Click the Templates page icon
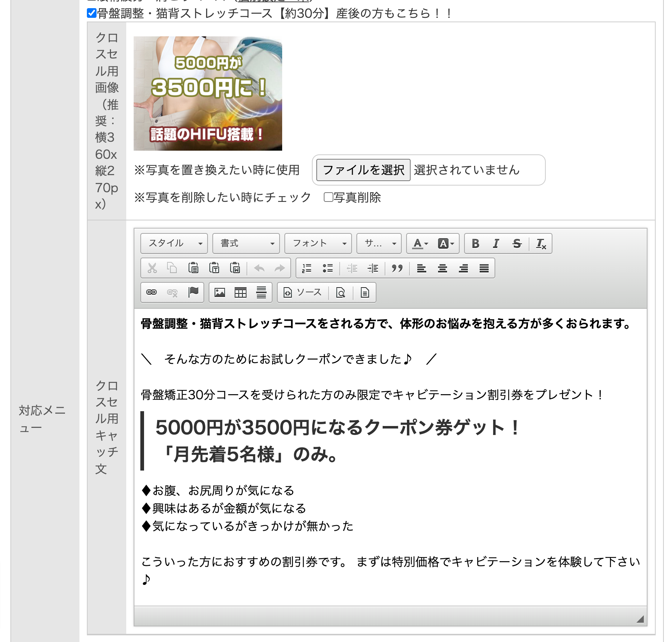The width and height of the screenshot is (672, 642). [365, 292]
